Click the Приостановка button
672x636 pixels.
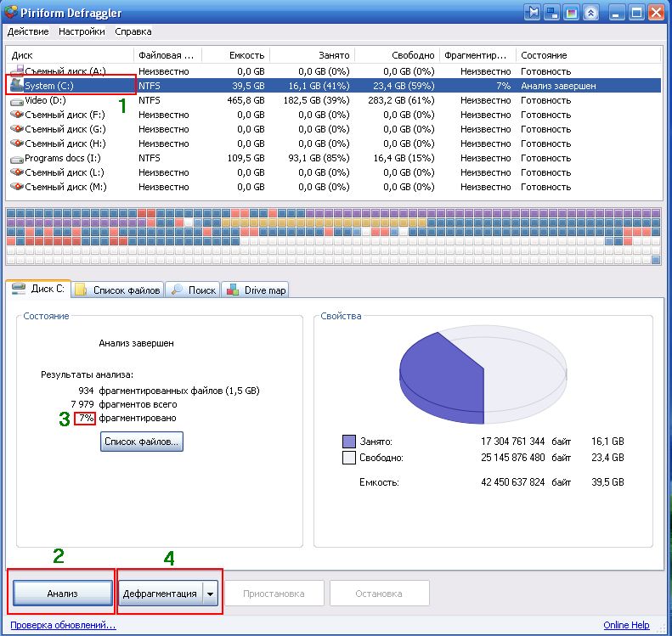(274, 594)
